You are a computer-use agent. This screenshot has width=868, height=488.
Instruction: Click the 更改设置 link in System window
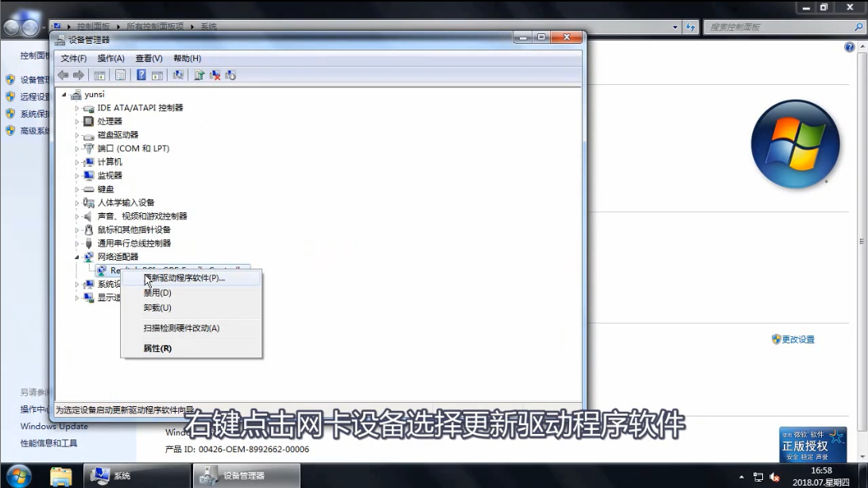point(798,339)
